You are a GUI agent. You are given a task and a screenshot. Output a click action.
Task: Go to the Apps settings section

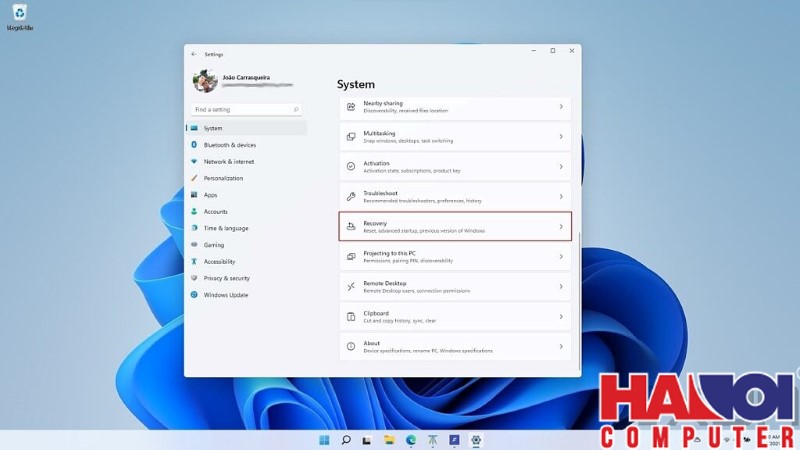(x=210, y=195)
